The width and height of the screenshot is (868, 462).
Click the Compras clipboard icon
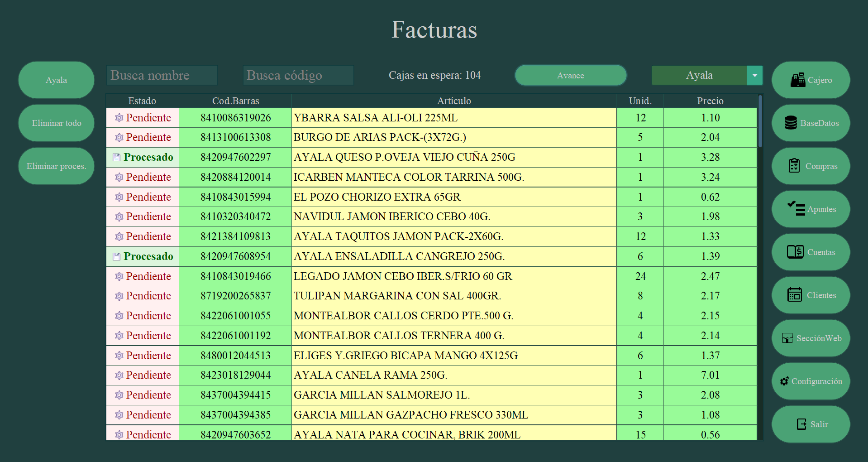(794, 166)
